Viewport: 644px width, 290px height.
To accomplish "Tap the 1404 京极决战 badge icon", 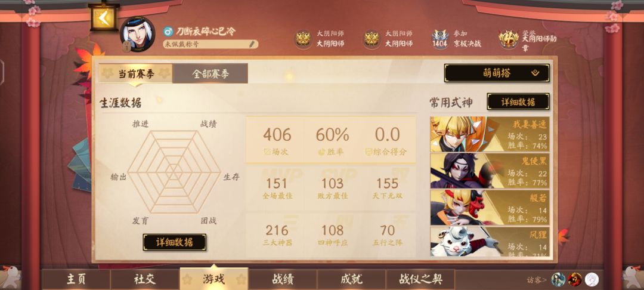I will [440, 39].
